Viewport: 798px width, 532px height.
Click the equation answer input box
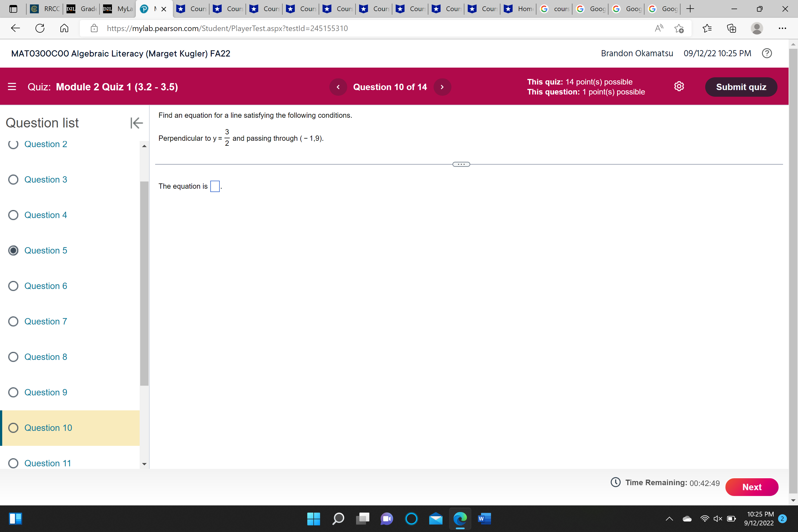pos(215,186)
